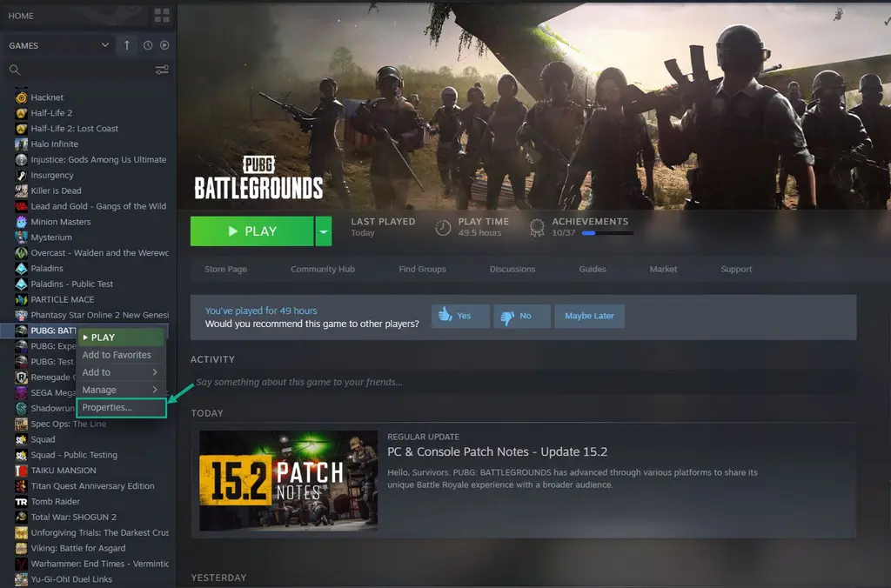Click the Half-Life 2: Lost Coast icon

21,129
